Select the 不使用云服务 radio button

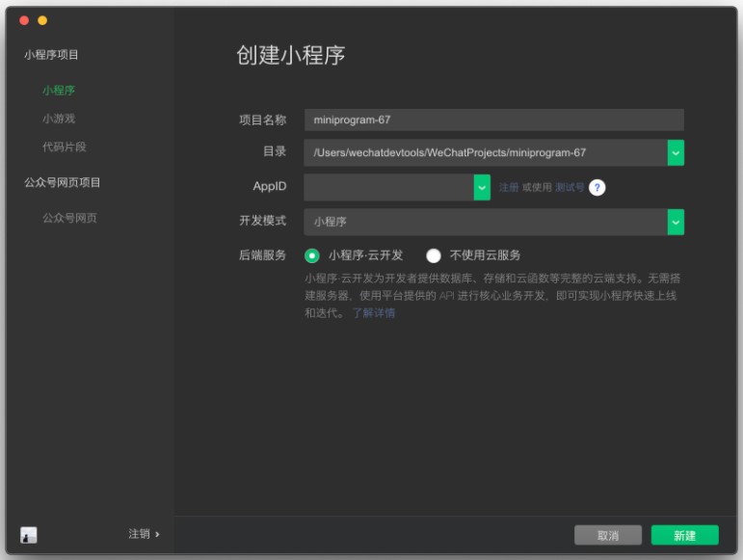[x=433, y=255]
